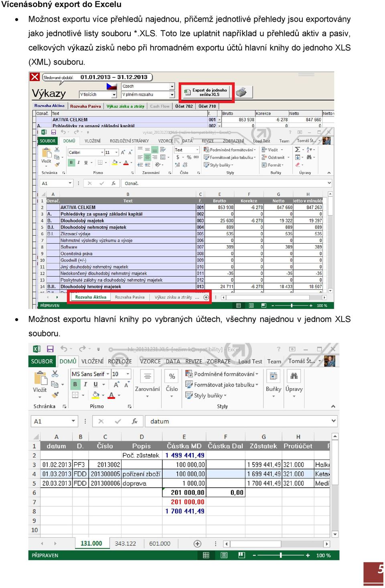Click Podmíněné formátování in upper Excel ribbon
The image size is (385, 588).
tap(230, 150)
